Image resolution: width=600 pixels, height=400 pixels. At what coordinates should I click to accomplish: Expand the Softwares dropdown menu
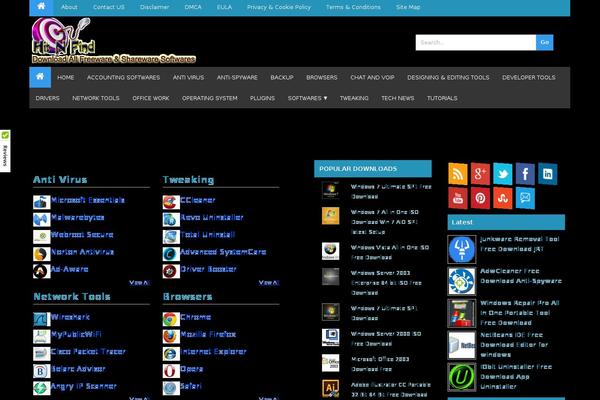[307, 98]
